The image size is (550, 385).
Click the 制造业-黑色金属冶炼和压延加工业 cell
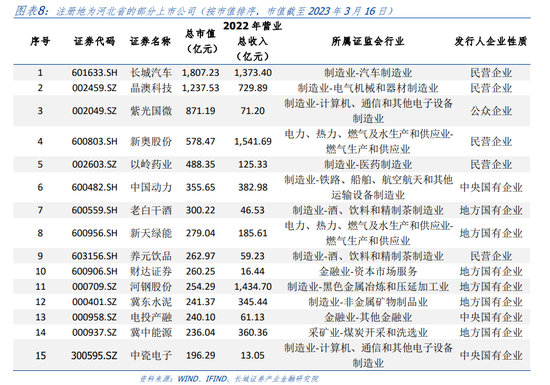(368, 286)
